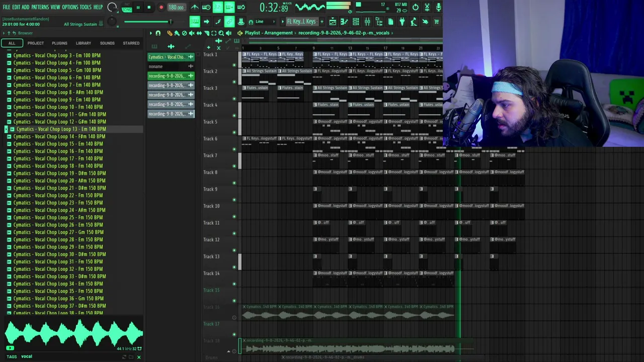Screen dimensions: 644x362
Task: Select the playlist Mute tool
Action: 192,33
